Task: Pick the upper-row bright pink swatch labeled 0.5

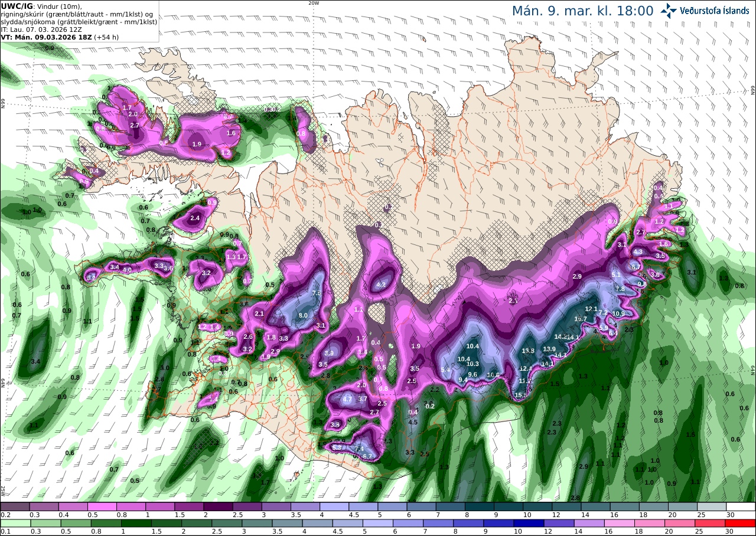Action: tap(102, 506)
